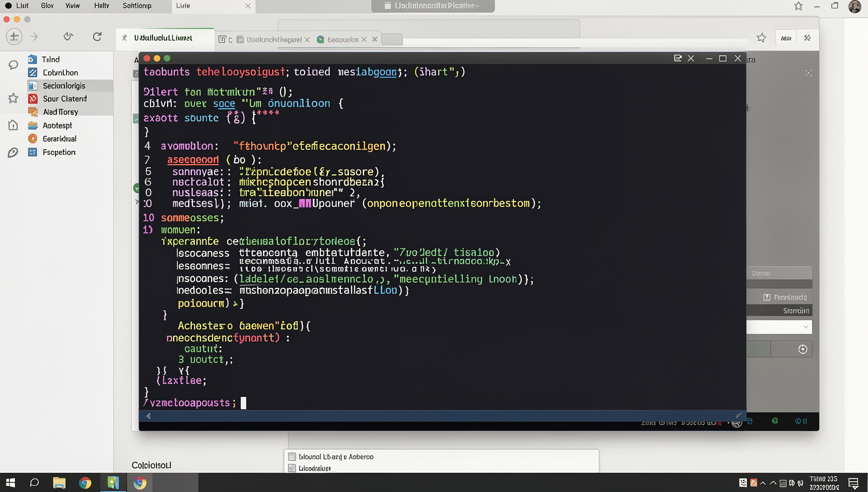Select 'Spur Clatend' in the sidebar list
The height and width of the screenshot is (492, 868).
(70, 99)
